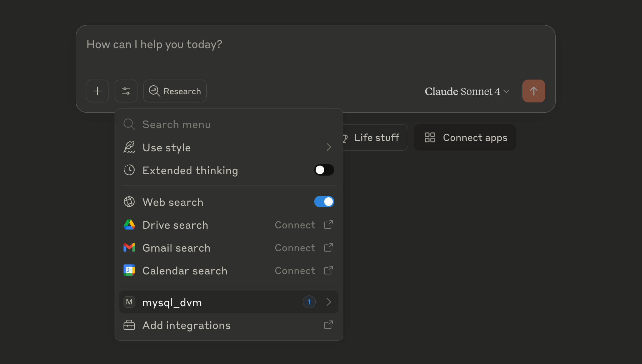
Task: Start Research mode
Action: pos(175,91)
